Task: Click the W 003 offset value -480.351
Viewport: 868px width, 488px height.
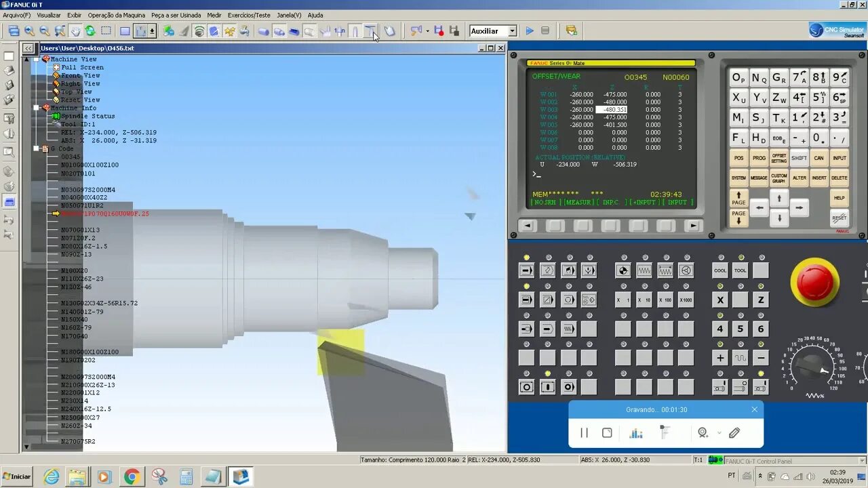Action: coord(611,109)
